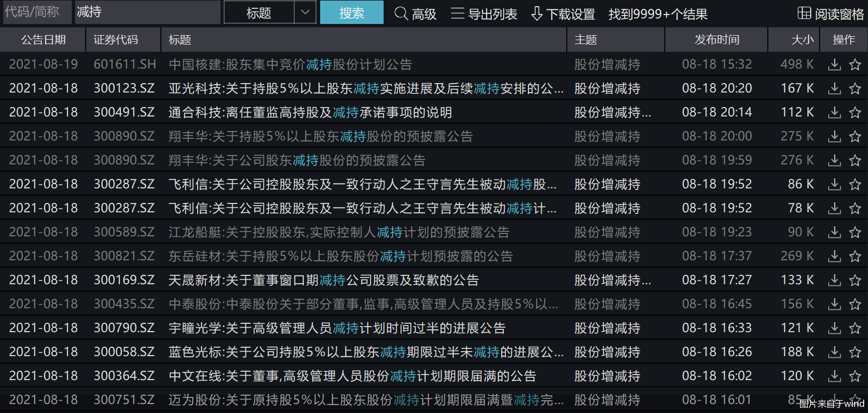Open 高级 advanced search
Viewport: 868px width, 413px height.
(x=415, y=13)
